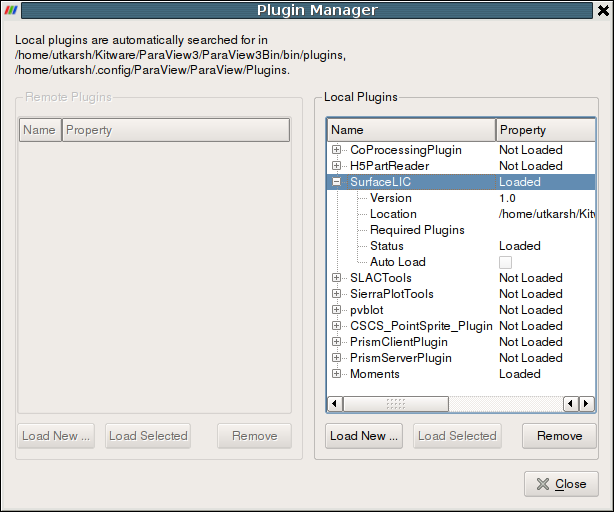Click the Required Plugins child row
Viewport: 614px width, 512px height.
(x=461, y=230)
